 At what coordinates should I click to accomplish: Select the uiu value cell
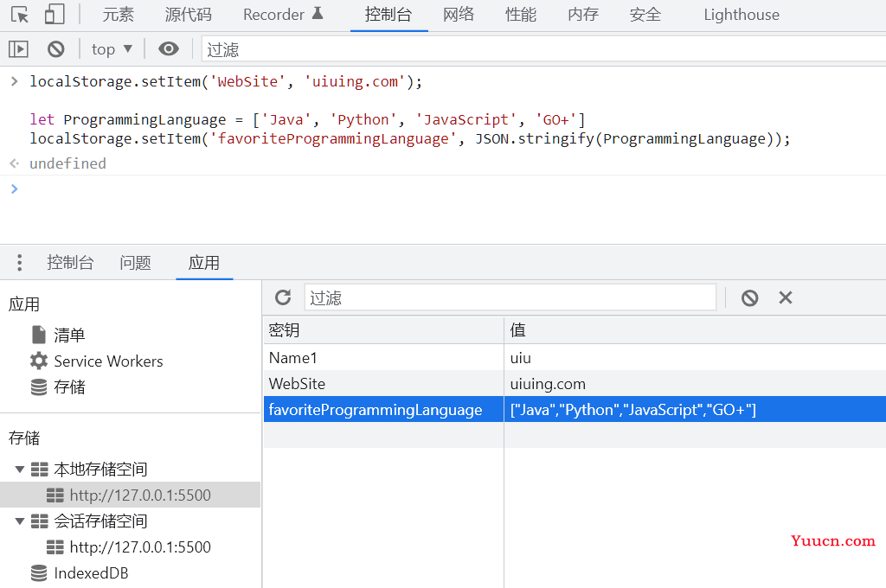click(695, 357)
